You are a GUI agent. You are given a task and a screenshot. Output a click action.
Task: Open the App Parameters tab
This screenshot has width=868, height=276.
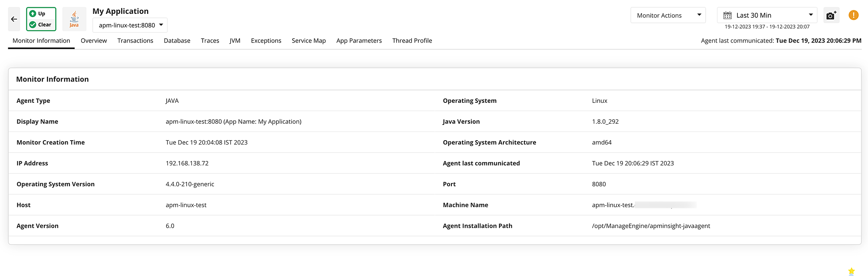pyautogui.click(x=359, y=41)
